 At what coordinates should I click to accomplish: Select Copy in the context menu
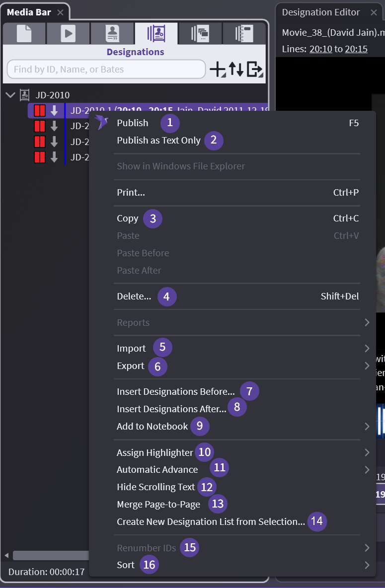coord(128,219)
